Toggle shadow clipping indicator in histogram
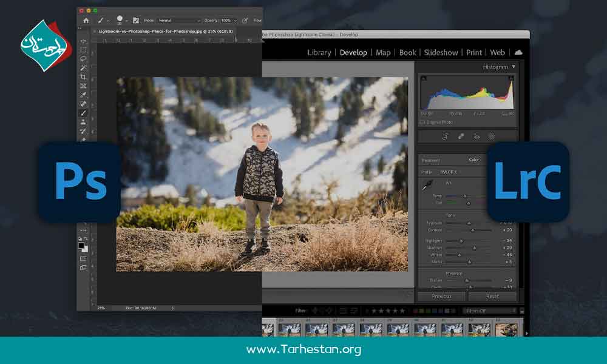 tap(424, 78)
